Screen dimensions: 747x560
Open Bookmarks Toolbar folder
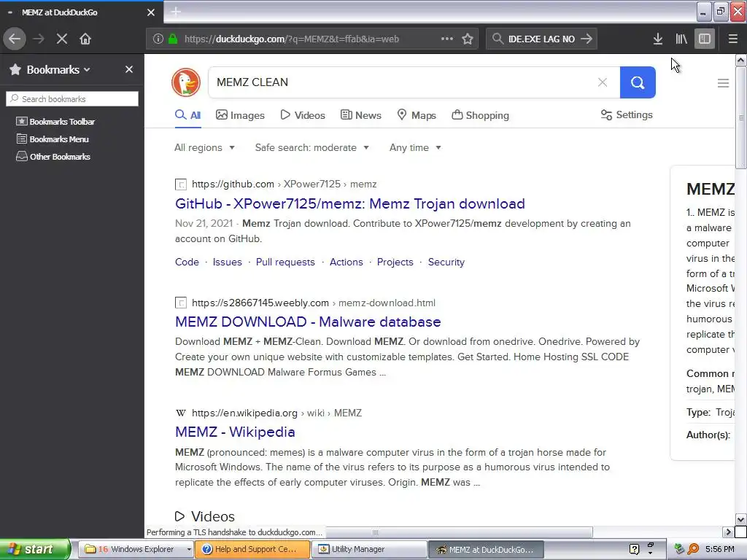[x=55, y=122]
